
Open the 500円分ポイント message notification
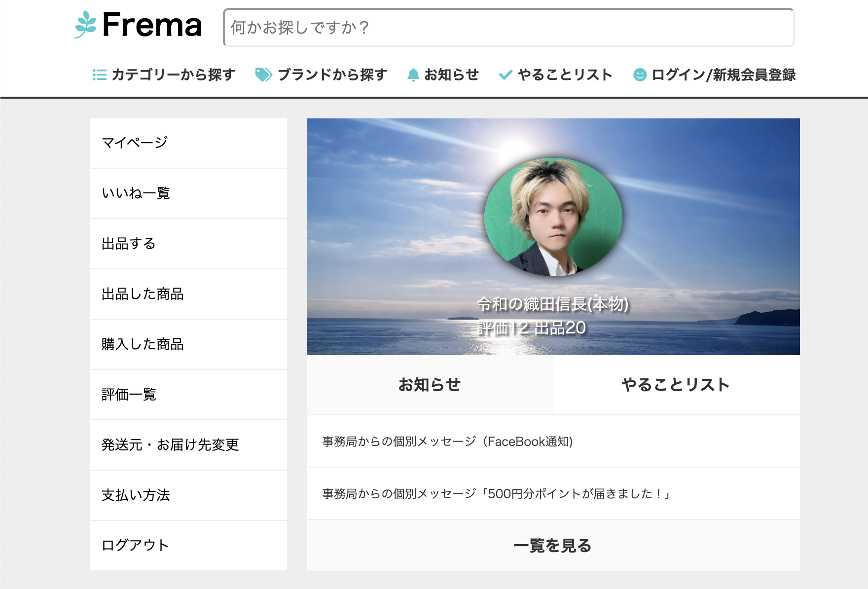(x=496, y=494)
